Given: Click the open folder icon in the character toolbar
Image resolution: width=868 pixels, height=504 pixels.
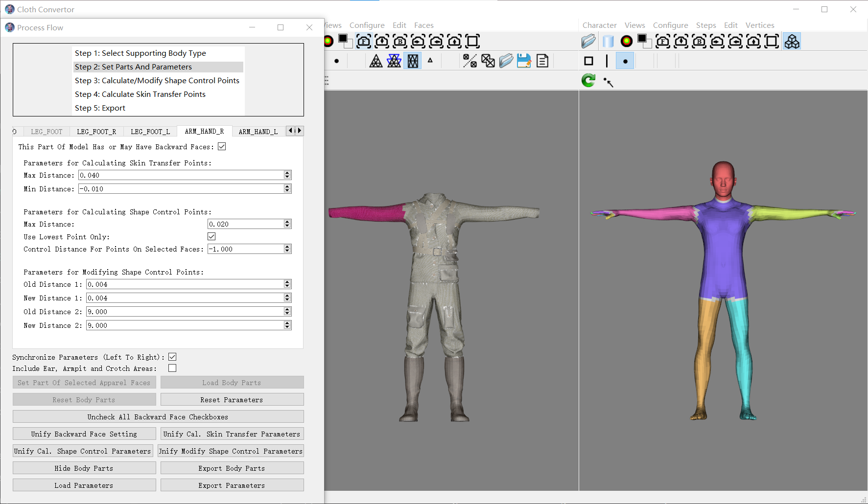Looking at the screenshot, I should pos(588,42).
